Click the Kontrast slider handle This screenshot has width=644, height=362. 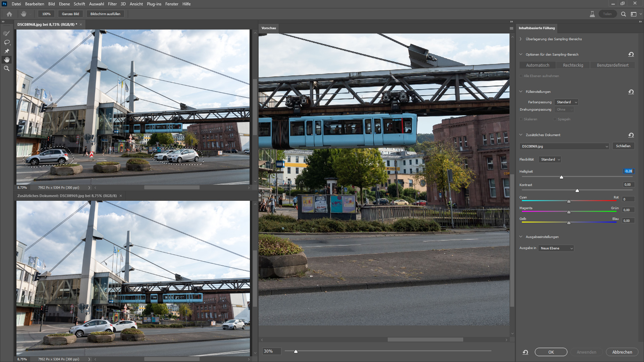click(x=577, y=191)
